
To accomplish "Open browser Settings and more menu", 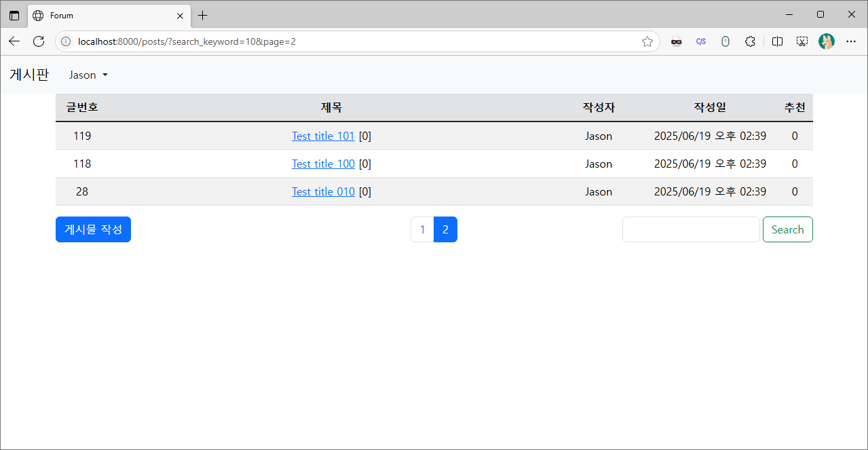I will click(851, 41).
